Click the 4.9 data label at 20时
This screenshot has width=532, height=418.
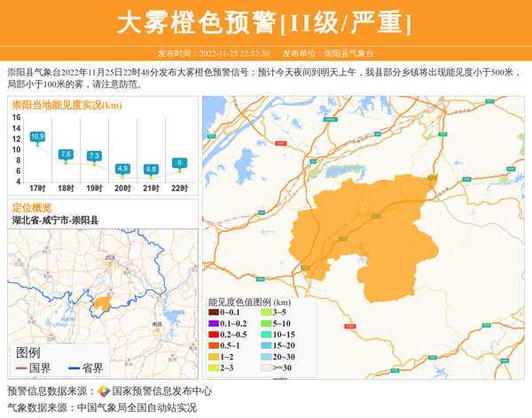click(x=122, y=169)
